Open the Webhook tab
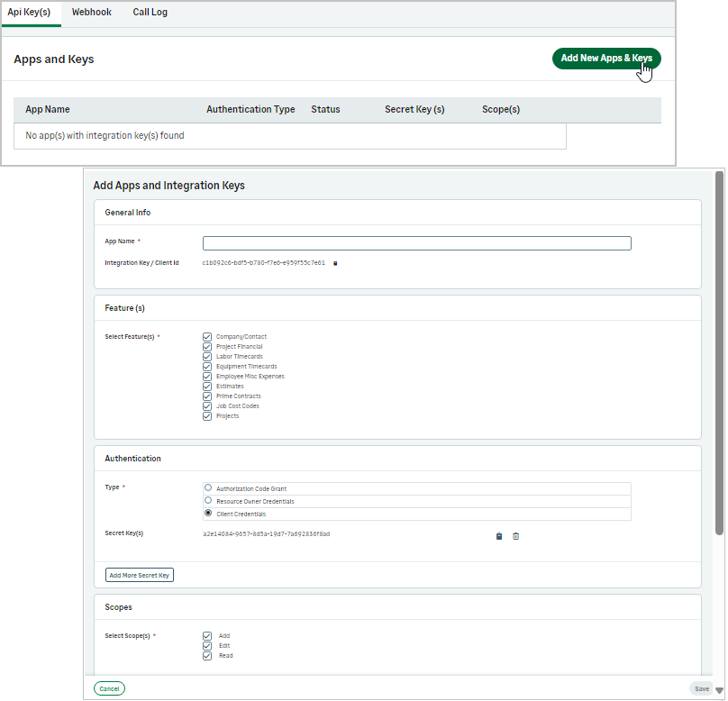Viewport: 728px width, 701px height. [x=92, y=13]
